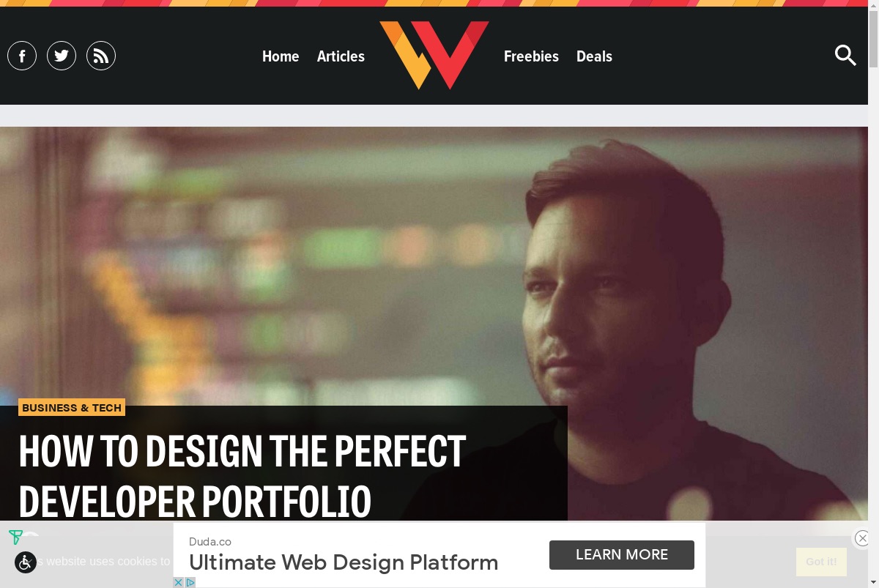Close the bottom ad with circled X
The width and height of the screenshot is (879, 588).
coord(862,538)
